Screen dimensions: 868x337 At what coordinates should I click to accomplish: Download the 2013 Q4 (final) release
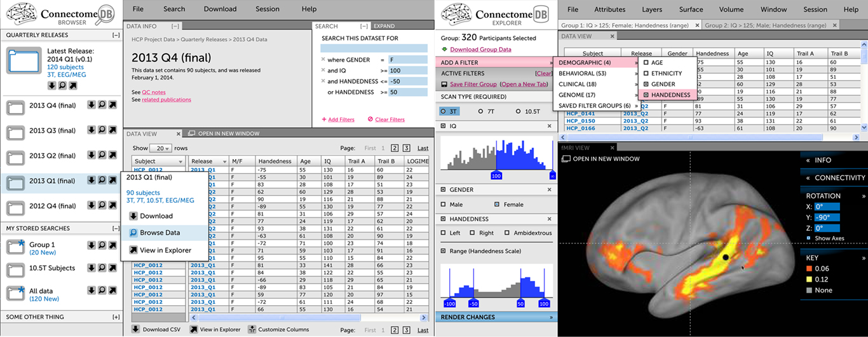[x=92, y=105]
